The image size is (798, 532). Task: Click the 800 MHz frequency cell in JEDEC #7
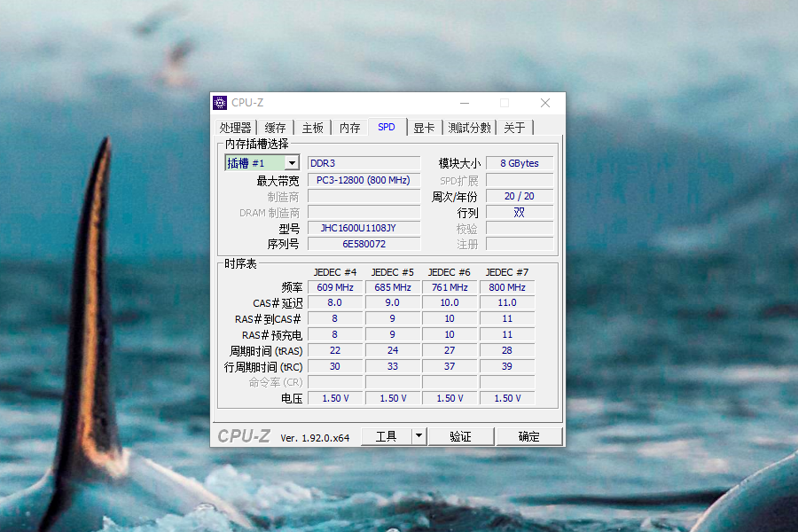tap(507, 287)
